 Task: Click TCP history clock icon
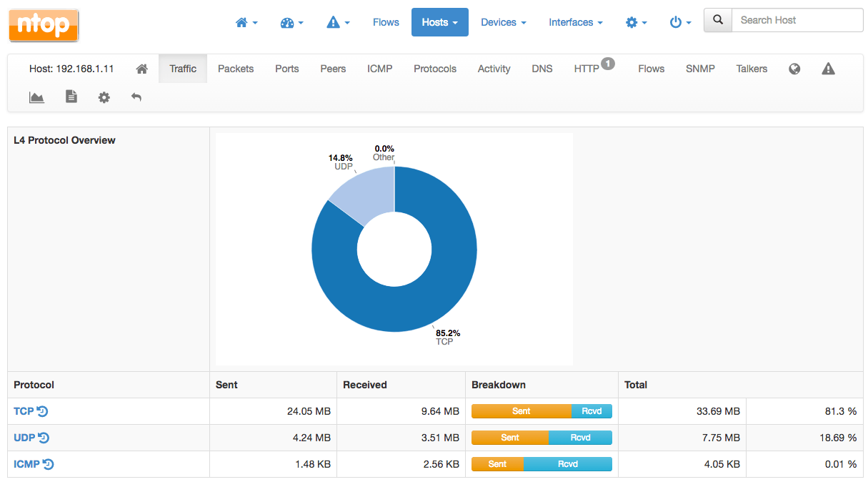coord(43,411)
